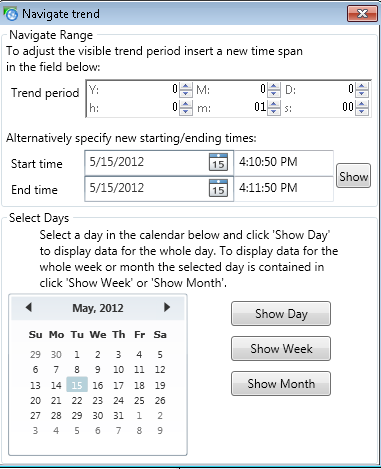Go to next month in calendar
The height and width of the screenshot is (469, 381).
pyautogui.click(x=167, y=307)
